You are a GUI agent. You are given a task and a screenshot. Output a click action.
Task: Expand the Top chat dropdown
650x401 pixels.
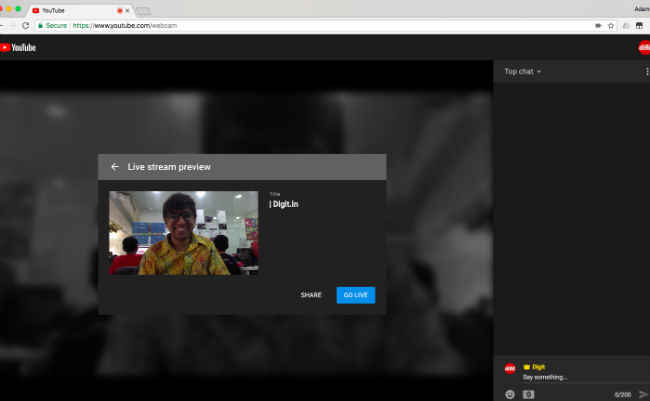522,72
